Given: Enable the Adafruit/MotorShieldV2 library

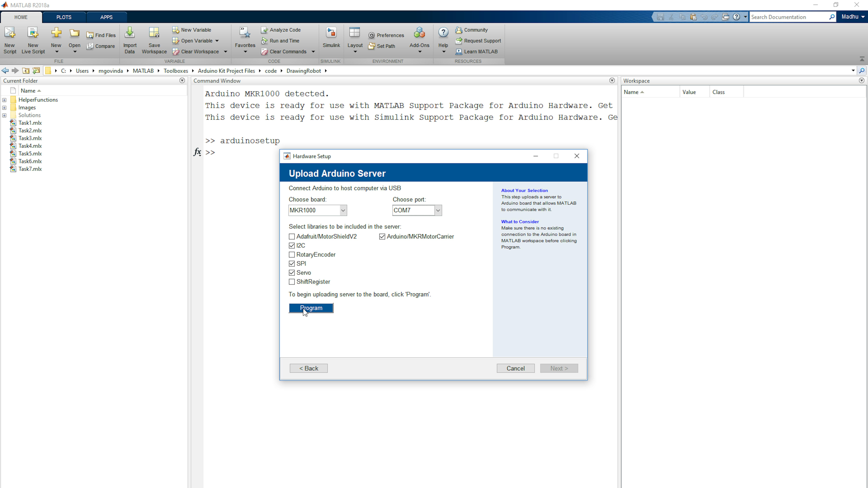Looking at the screenshot, I should pyautogui.click(x=292, y=237).
